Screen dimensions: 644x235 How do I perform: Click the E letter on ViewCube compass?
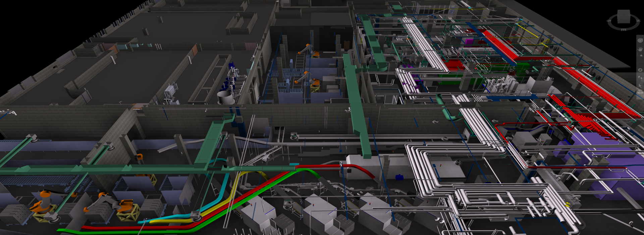tap(624, 30)
